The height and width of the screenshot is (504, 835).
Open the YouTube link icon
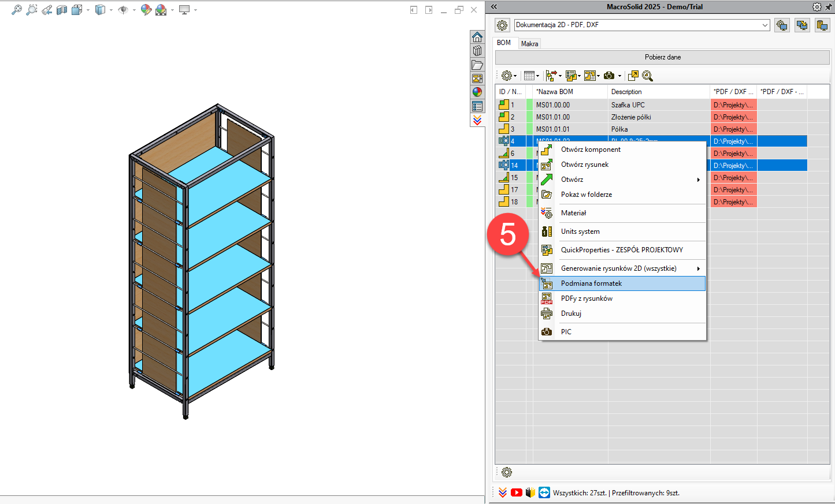(x=517, y=492)
